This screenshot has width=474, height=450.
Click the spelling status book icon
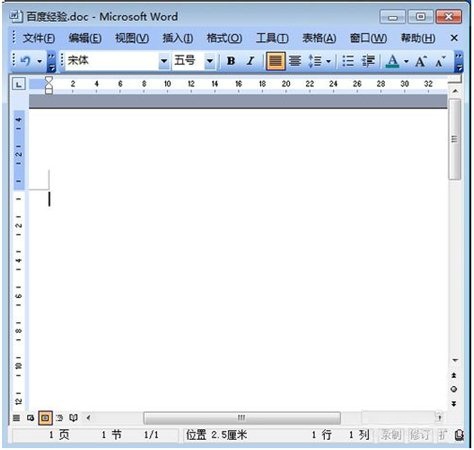pos(459,435)
